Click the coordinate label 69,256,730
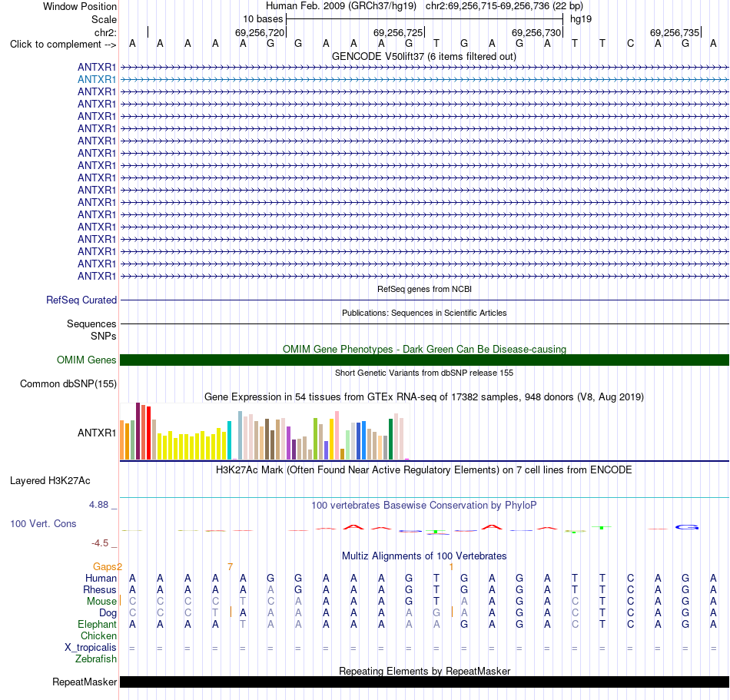Viewport: 730px width, 700px height. pos(536,32)
